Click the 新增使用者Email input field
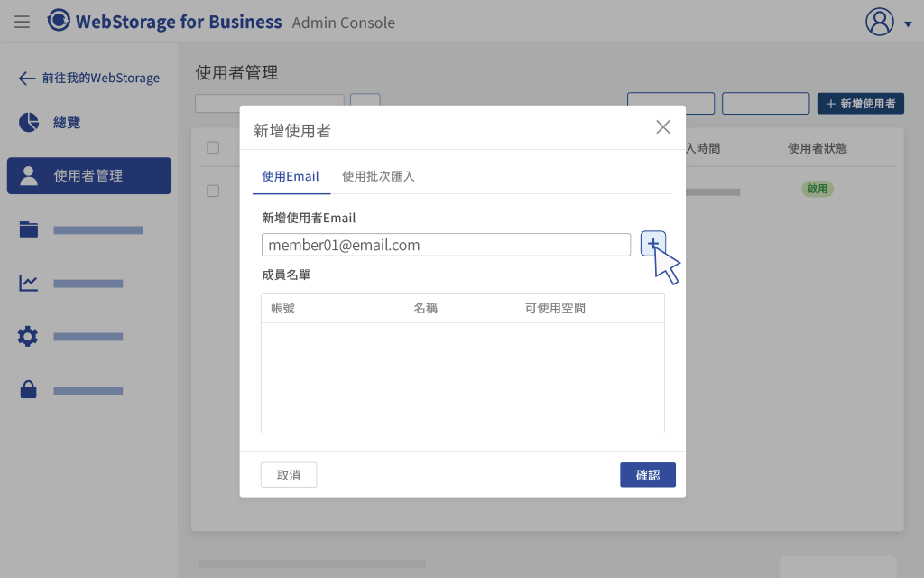The image size is (924, 578). point(446,245)
